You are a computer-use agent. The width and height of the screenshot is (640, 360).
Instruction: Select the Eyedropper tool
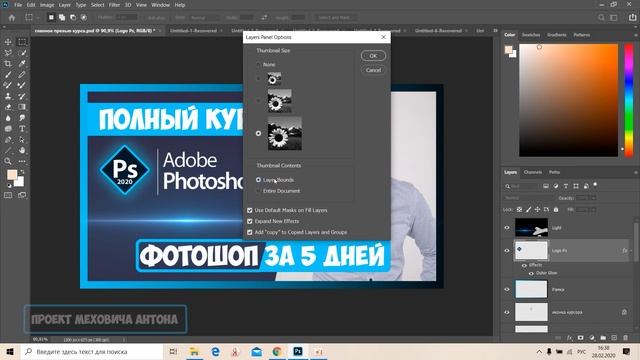coord(22,64)
